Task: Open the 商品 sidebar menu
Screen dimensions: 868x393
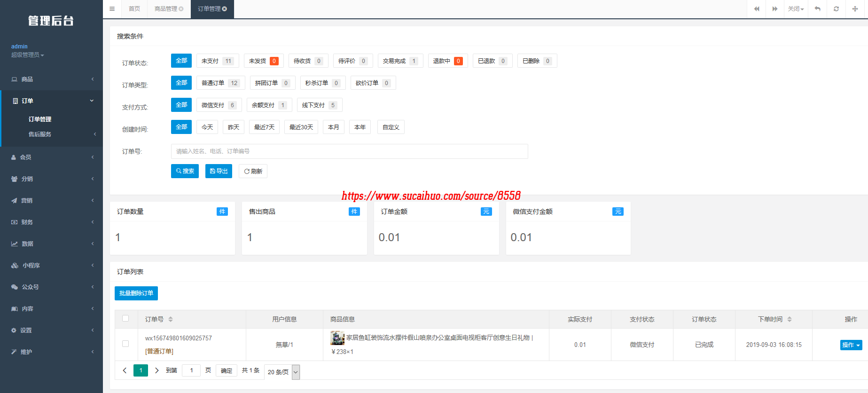Action: [51, 79]
